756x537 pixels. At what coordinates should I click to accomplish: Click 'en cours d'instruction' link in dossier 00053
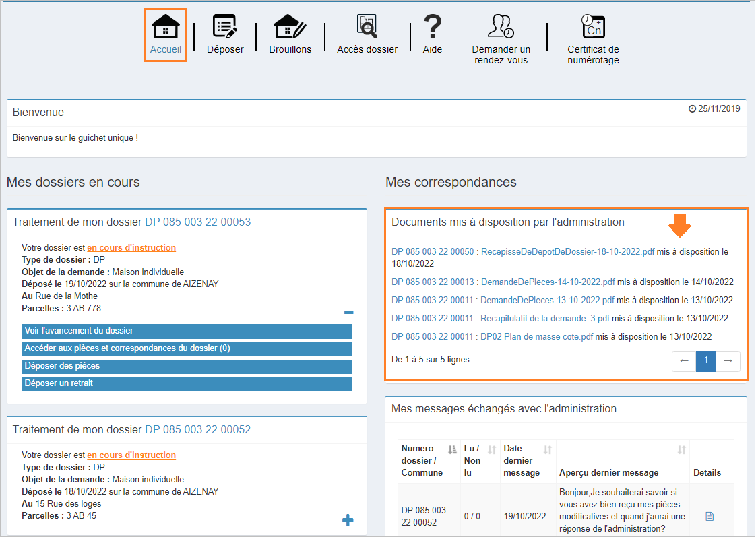(131, 248)
